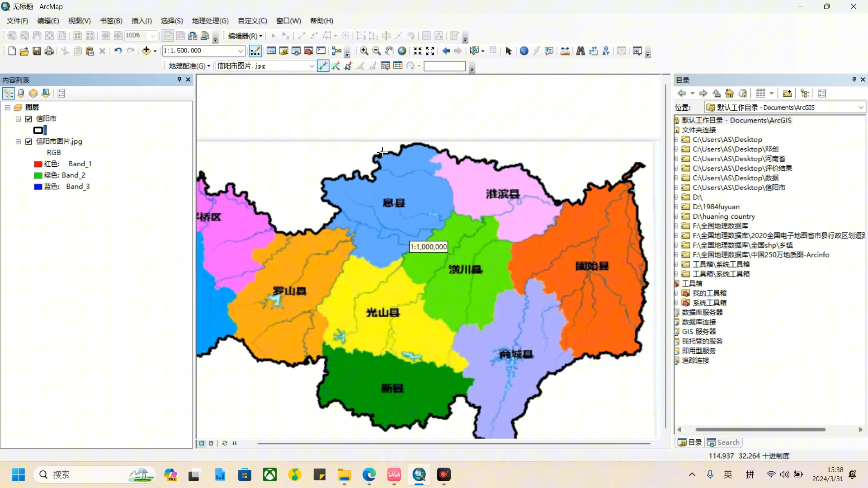Select the Pan tool

[x=389, y=51]
